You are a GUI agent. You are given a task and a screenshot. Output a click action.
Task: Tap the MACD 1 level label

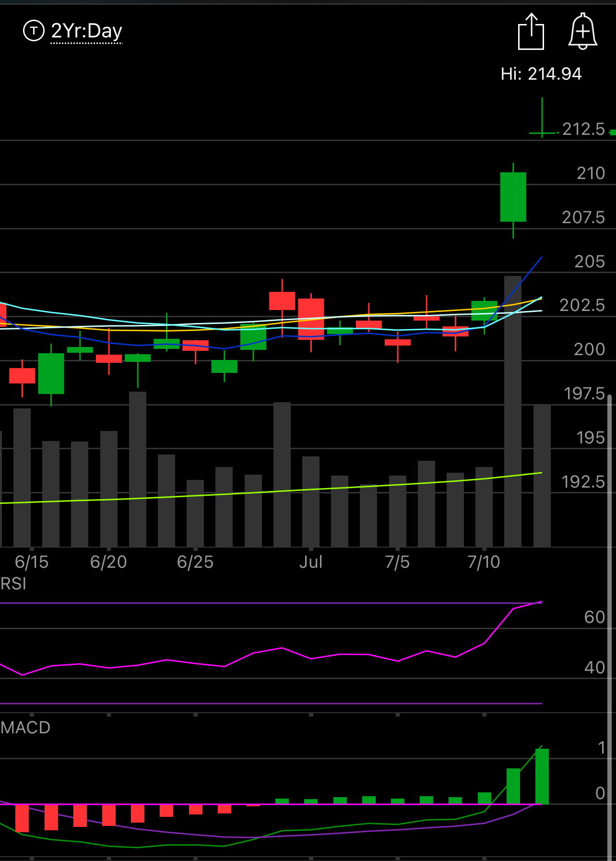pyautogui.click(x=602, y=748)
